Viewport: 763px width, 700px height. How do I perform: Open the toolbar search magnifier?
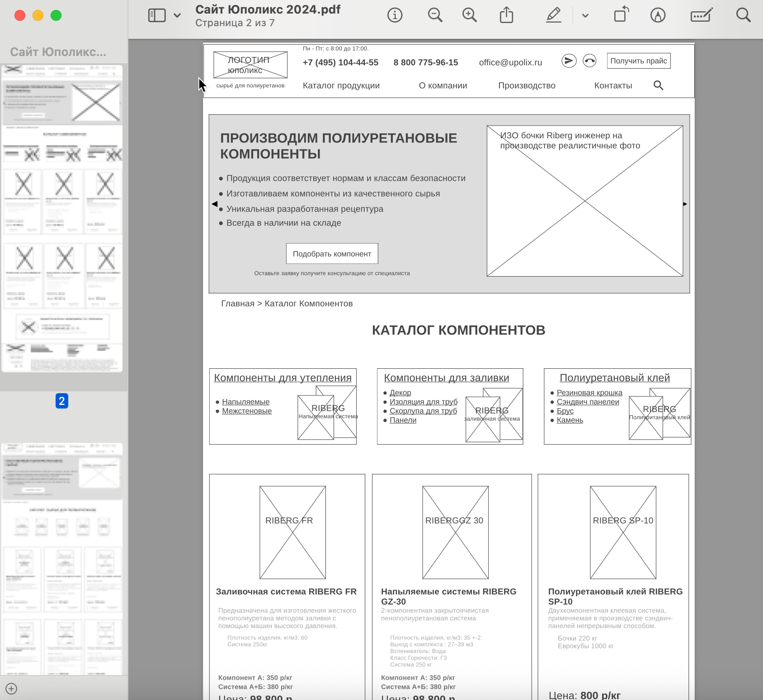click(x=743, y=15)
